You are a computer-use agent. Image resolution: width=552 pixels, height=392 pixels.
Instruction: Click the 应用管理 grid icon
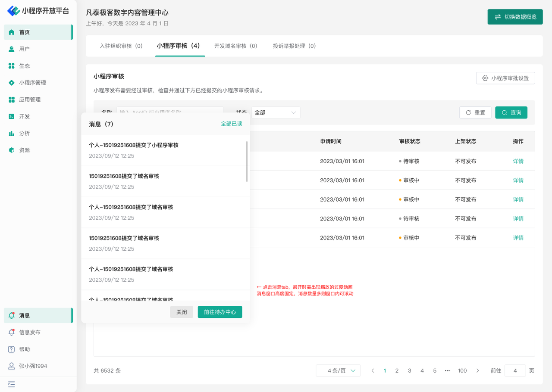(12, 100)
